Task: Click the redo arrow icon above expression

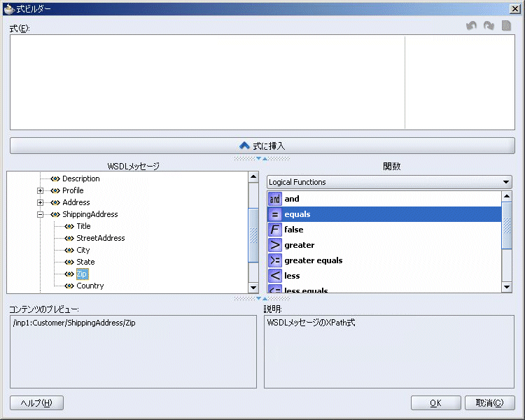Action: click(489, 26)
